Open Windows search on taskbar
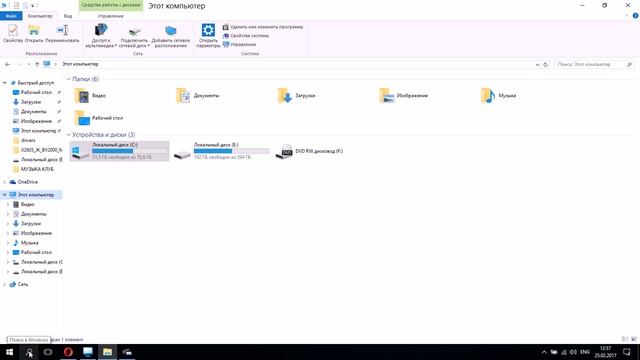This screenshot has width=640, height=360. tap(29, 352)
